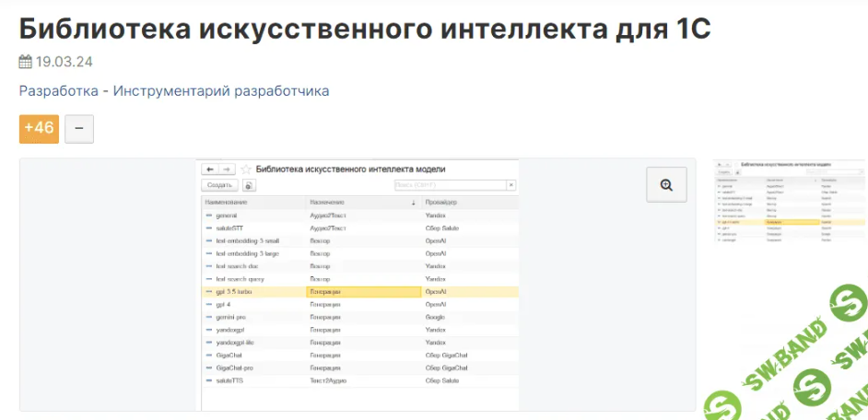Select the saluteTTS row
The width and height of the screenshot is (868, 420).
pos(230,380)
